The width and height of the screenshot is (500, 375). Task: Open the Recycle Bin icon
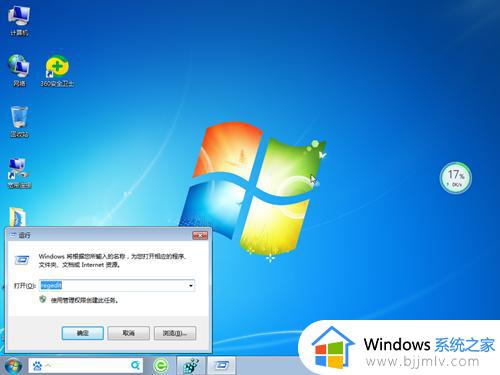click(19, 121)
